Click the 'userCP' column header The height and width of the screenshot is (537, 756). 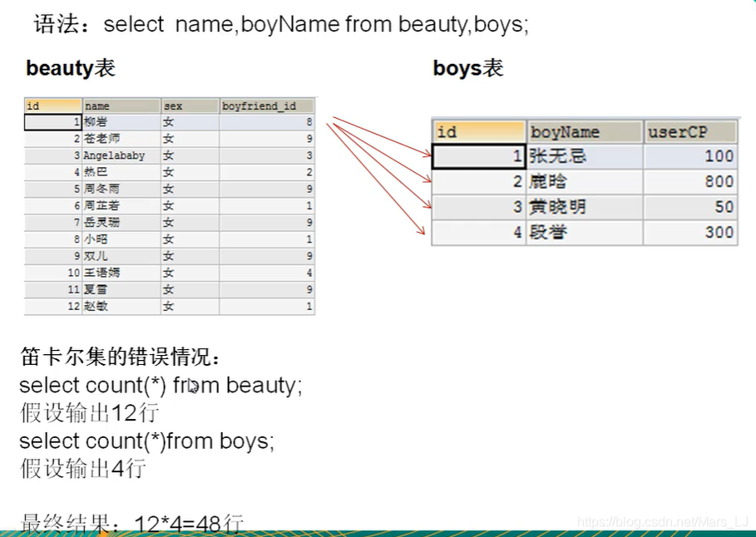tap(691, 131)
